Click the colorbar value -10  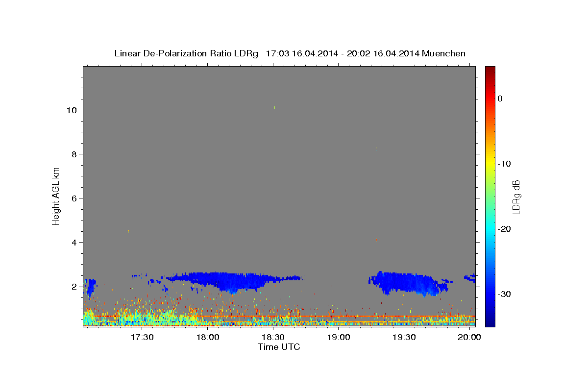point(505,164)
